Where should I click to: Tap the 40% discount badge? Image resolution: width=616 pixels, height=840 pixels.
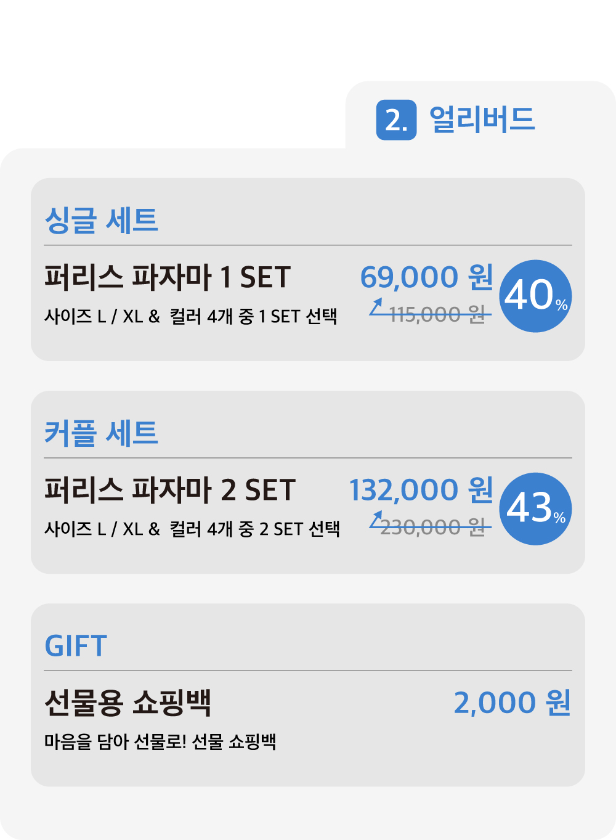pyautogui.click(x=535, y=296)
